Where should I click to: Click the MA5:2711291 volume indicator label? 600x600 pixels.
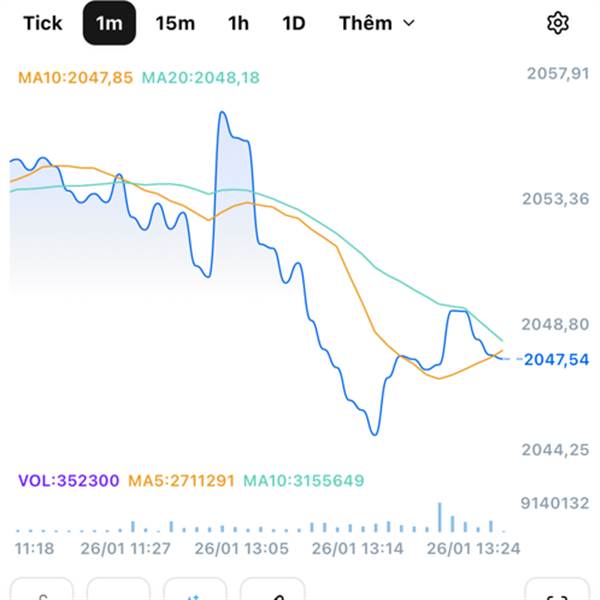tap(180, 481)
